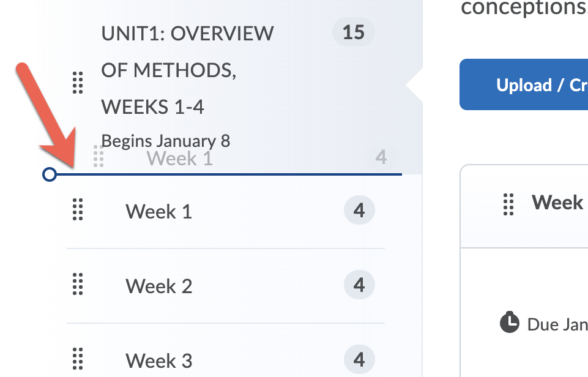Viewport: 588px width, 377px height.
Task: Click the Week heading in the content panel
Action: click(557, 203)
